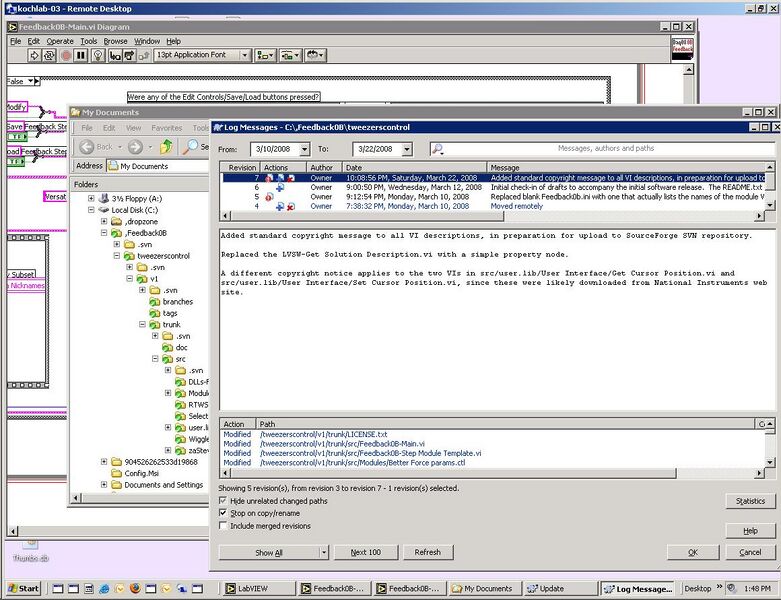The width and height of the screenshot is (781, 600).
Task: Open the Tools menu in LabVIEW
Action: [89, 41]
